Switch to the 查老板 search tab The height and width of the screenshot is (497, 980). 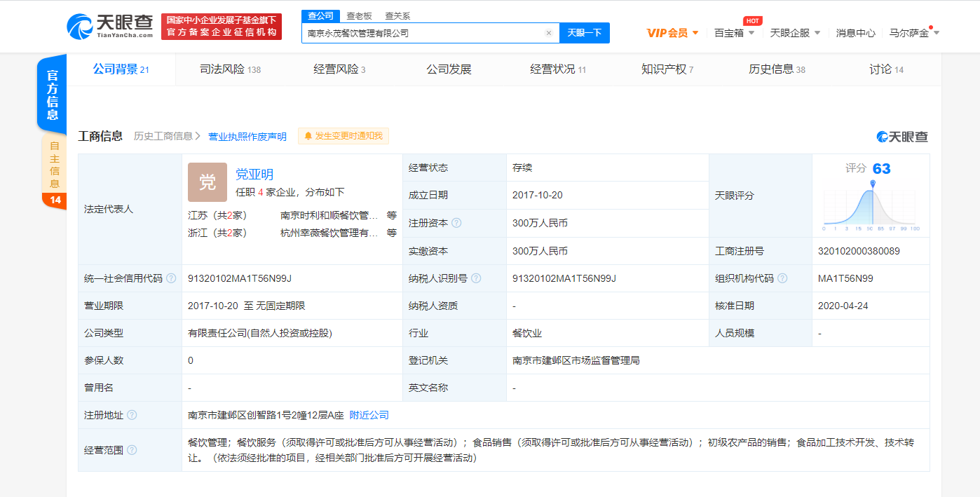point(359,15)
